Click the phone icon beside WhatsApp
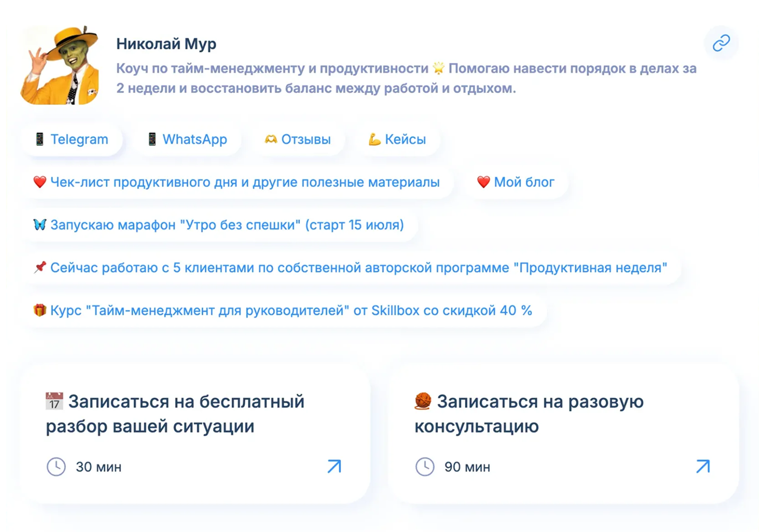759x532 pixels. pyautogui.click(x=152, y=139)
